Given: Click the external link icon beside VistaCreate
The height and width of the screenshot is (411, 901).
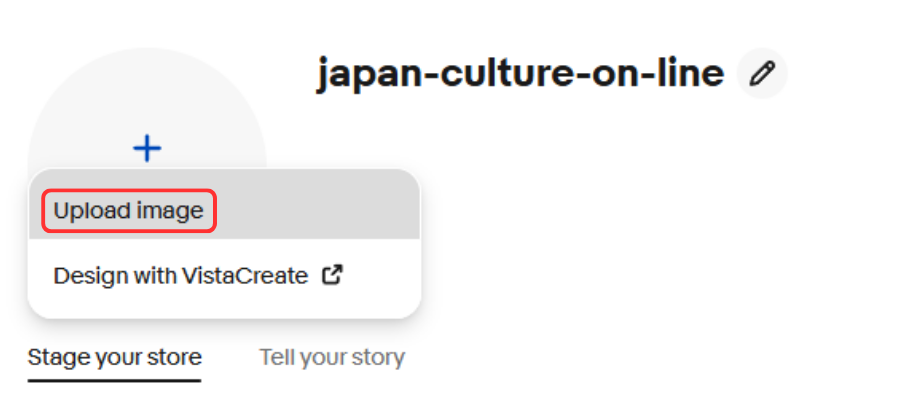Looking at the screenshot, I should [x=332, y=275].
